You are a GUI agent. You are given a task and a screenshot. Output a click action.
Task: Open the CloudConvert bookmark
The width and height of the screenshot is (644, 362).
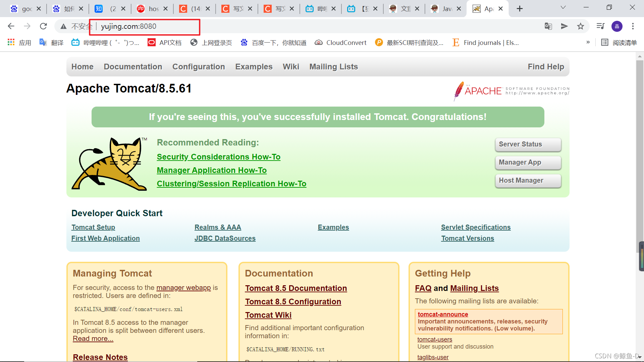[x=340, y=43]
